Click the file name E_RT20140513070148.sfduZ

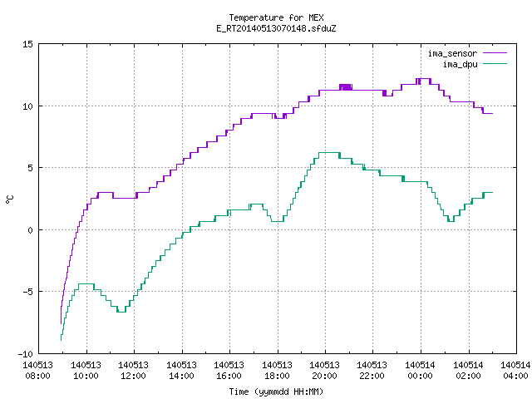point(276,28)
